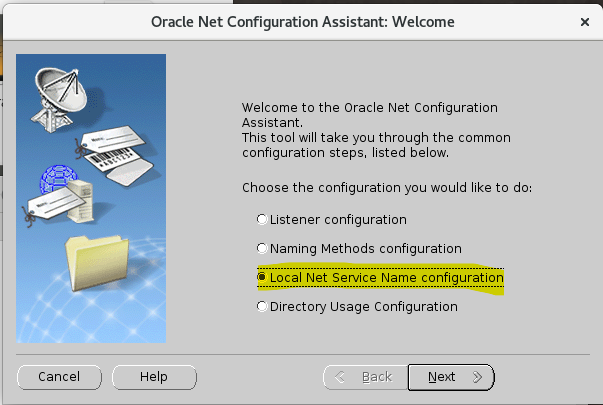Go back with the Back button

click(x=366, y=377)
